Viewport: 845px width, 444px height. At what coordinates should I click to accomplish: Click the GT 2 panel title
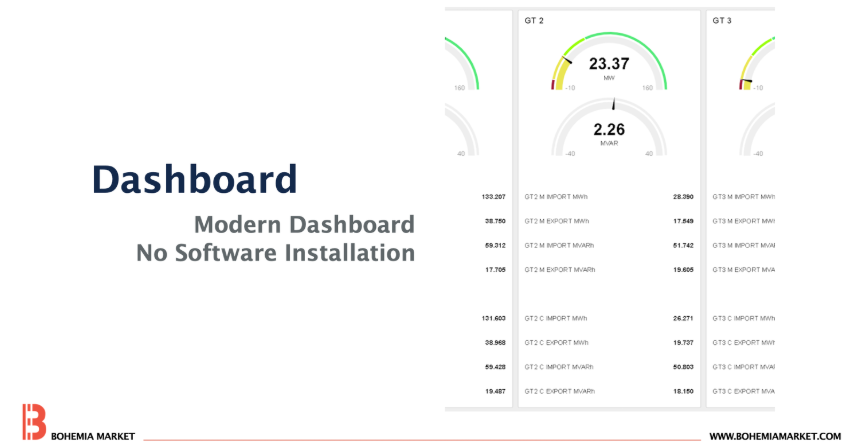[535, 20]
